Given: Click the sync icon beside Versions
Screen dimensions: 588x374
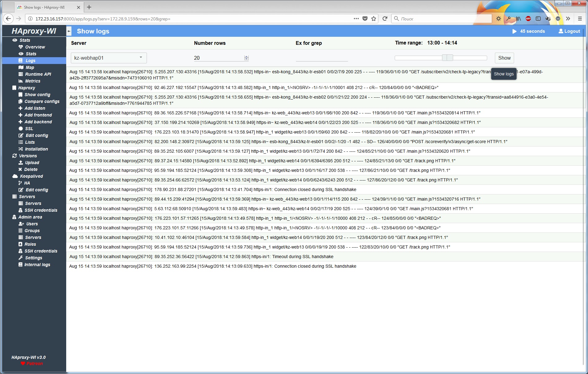Looking at the screenshot, I should [x=14, y=156].
